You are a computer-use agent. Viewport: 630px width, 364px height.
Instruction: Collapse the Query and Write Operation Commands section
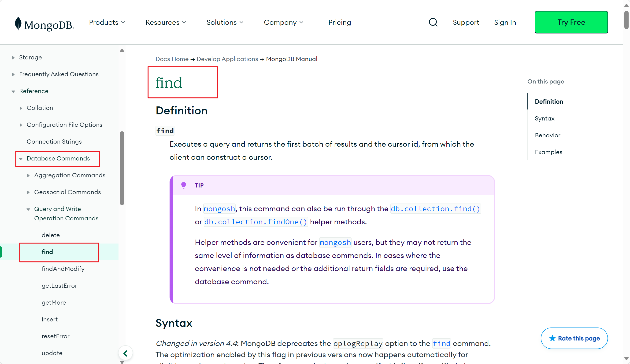point(28,209)
